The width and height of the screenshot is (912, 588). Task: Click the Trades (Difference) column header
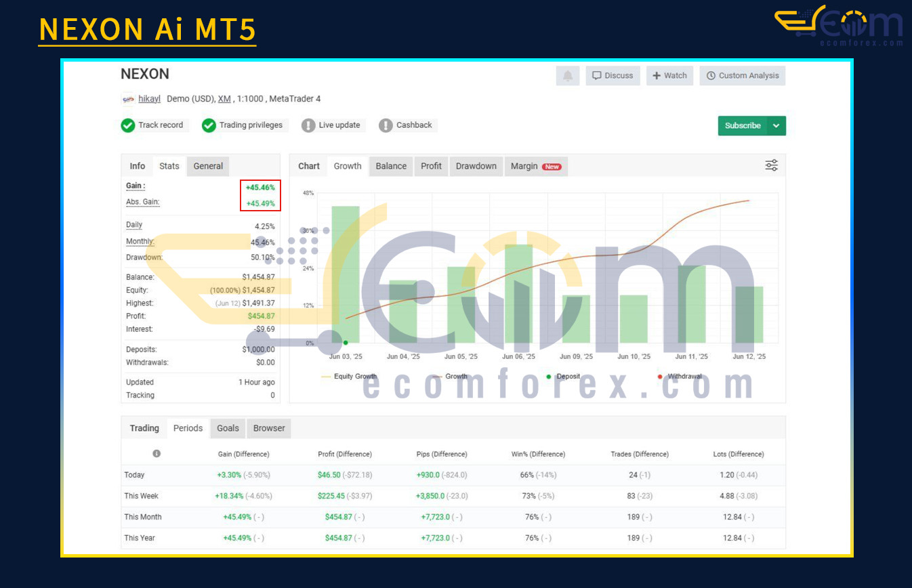pyautogui.click(x=640, y=454)
